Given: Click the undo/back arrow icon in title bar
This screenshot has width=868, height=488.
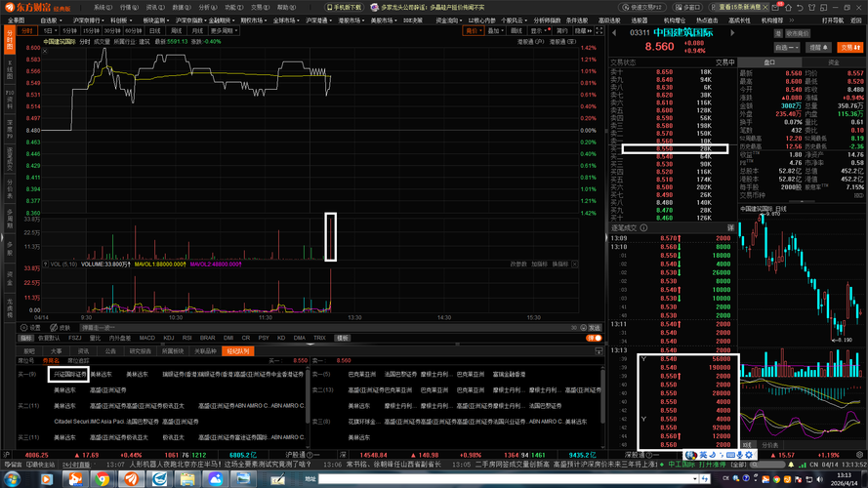Looking at the screenshot, I should tap(800, 7).
